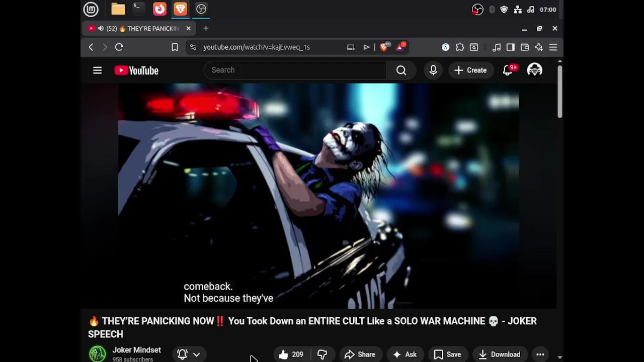Open the Bluetooth tray icon
This screenshot has height=362, width=644.
click(492, 10)
